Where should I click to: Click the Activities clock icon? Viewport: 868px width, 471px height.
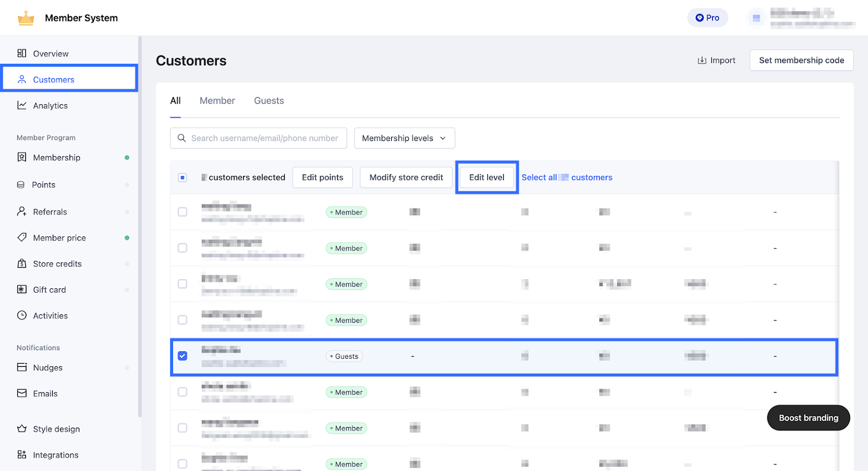[22, 315]
